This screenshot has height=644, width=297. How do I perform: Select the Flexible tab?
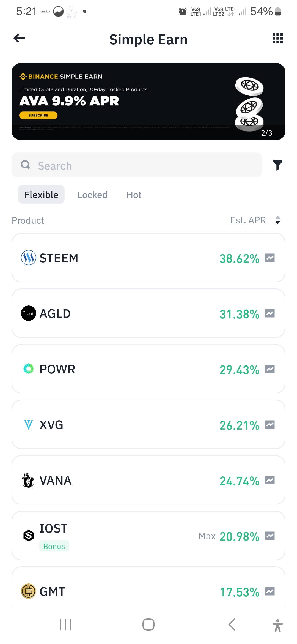click(41, 195)
